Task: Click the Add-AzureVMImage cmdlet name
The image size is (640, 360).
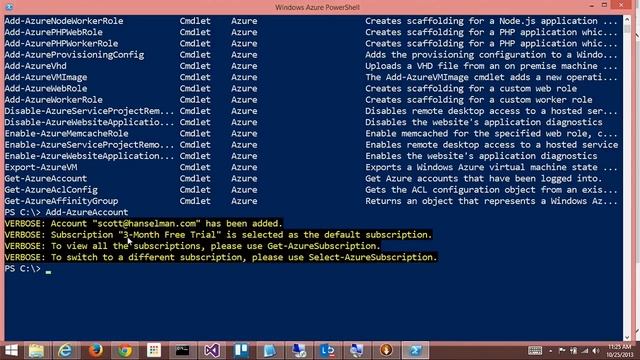Action: tap(46, 77)
